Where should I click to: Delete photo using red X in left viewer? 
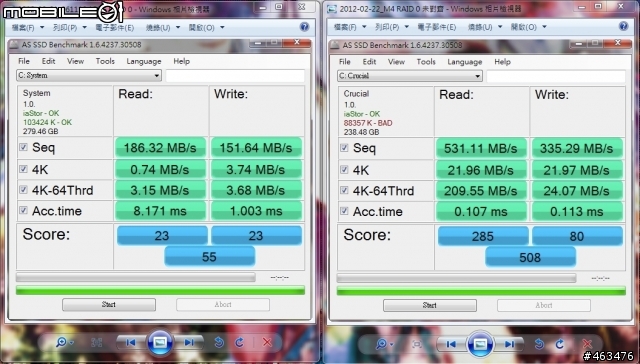(x=267, y=342)
